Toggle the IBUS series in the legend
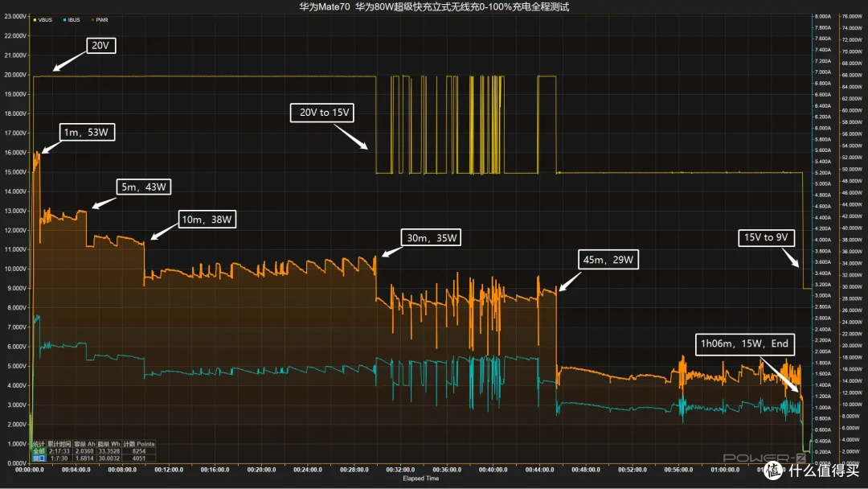Image resolution: width=868 pixels, height=489 pixels. click(x=72, y=20)
